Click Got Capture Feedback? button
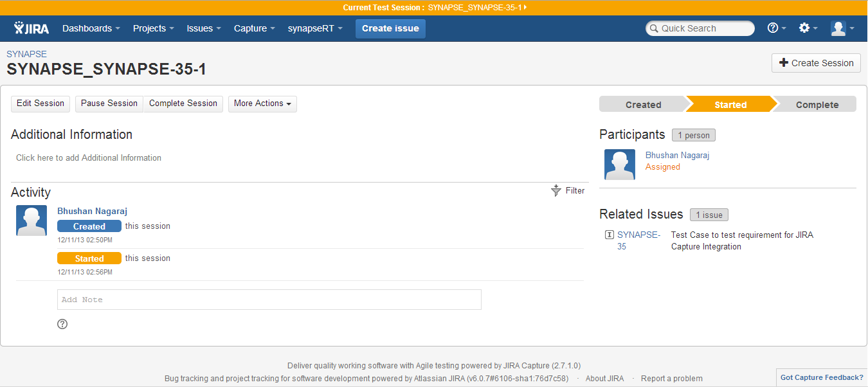Viewport: 868px width, 387px height. pos(822,378)
